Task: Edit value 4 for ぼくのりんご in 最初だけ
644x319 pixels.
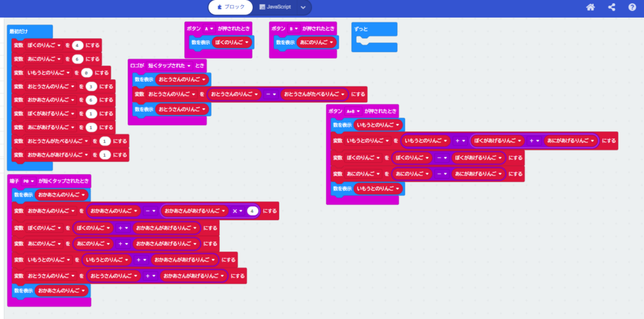Action: [x=77, y=46]
